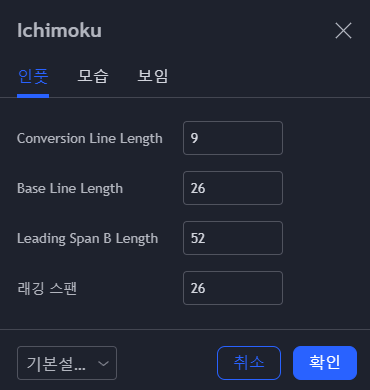Click the chevron arrow on the 기본설... dropdown
The image size is (370, 390).
104,363
